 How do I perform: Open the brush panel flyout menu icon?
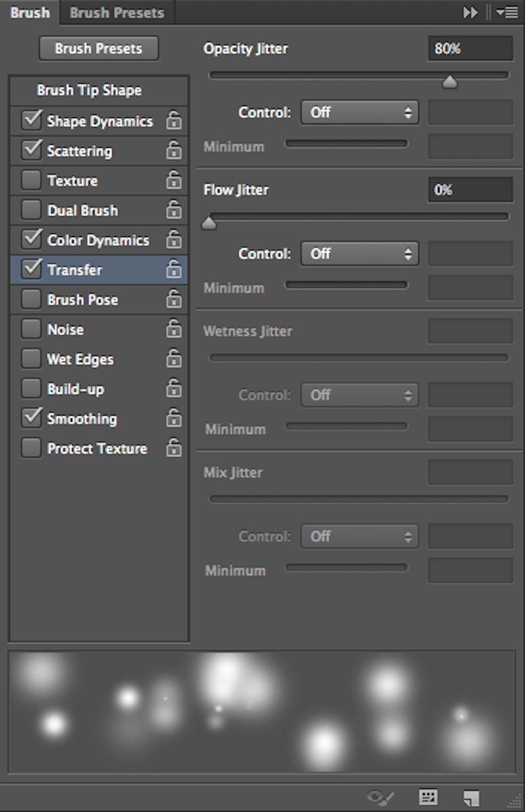[507, 12]
